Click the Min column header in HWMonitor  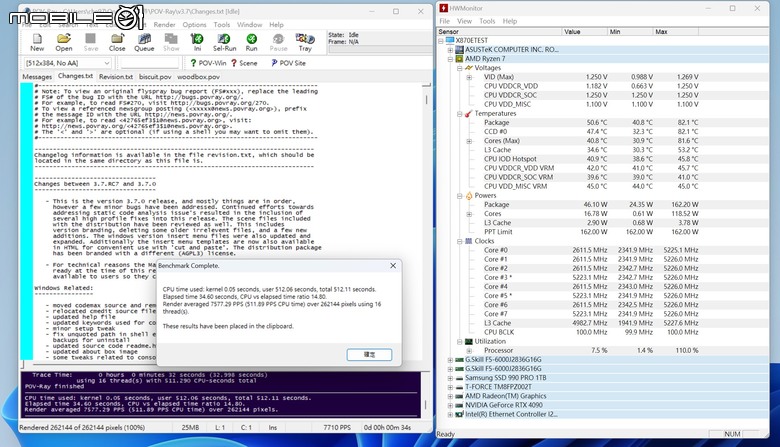(x=630, y=32)
